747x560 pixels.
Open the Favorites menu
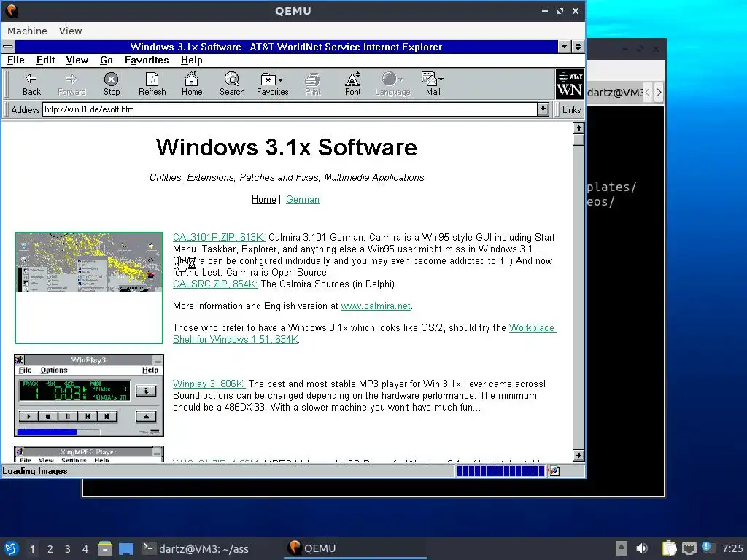tap(147, 61)
